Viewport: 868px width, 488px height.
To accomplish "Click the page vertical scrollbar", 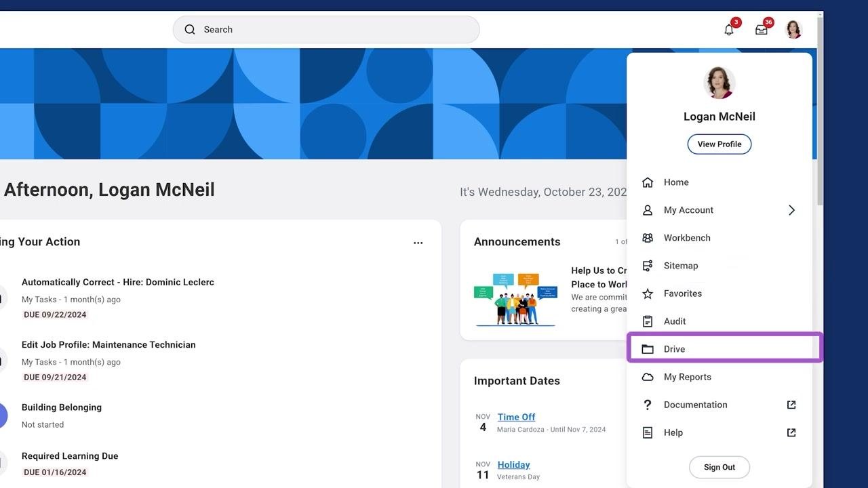I will (820, 112).
